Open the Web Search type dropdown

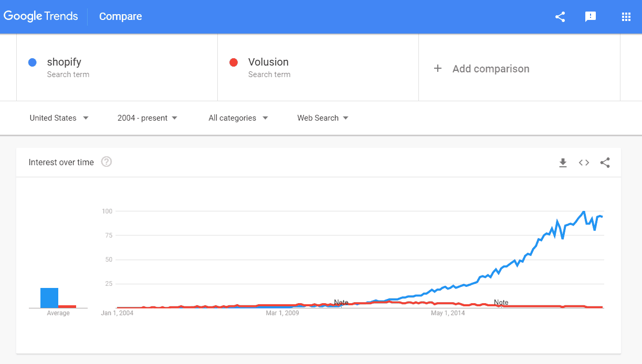pos(323,118)
